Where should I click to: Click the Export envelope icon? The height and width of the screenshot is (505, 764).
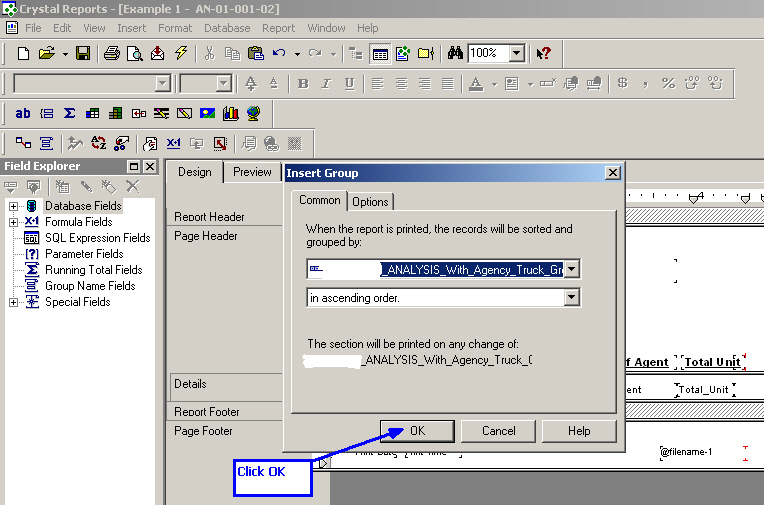point(157,53)
